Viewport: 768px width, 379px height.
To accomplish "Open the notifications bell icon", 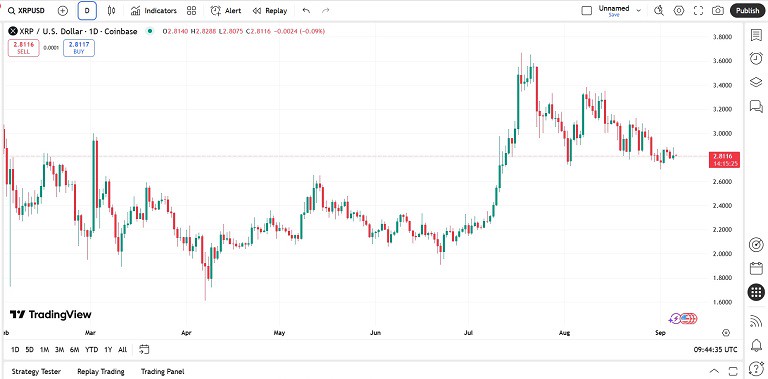I will tap(756, 345).
